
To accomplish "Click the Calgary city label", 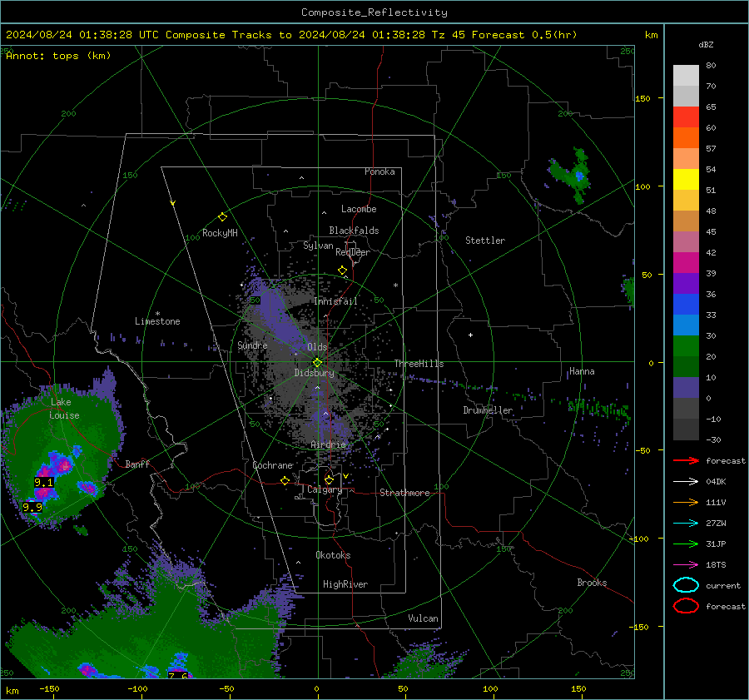I will (x=325, y=489).
